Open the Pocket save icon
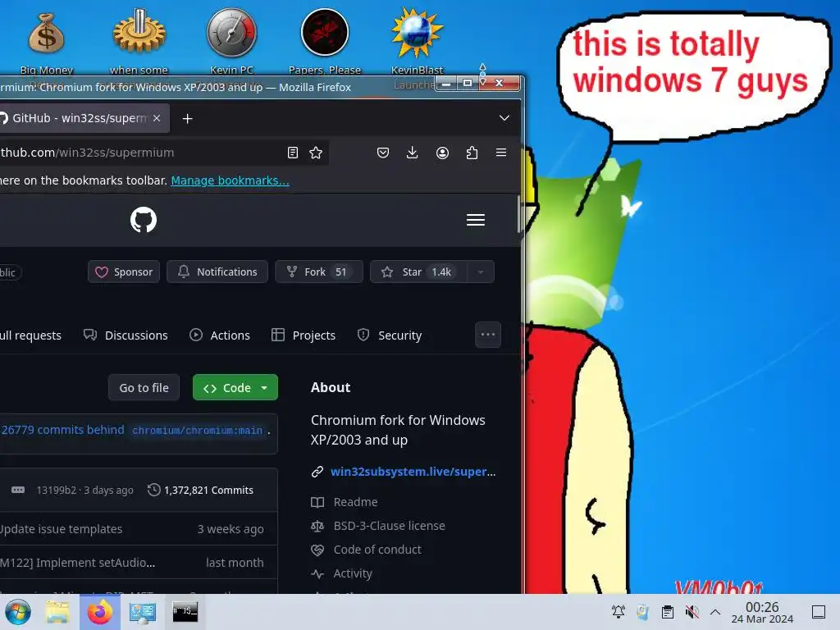This screenshot has height=630, width=840. click(383, 153)
